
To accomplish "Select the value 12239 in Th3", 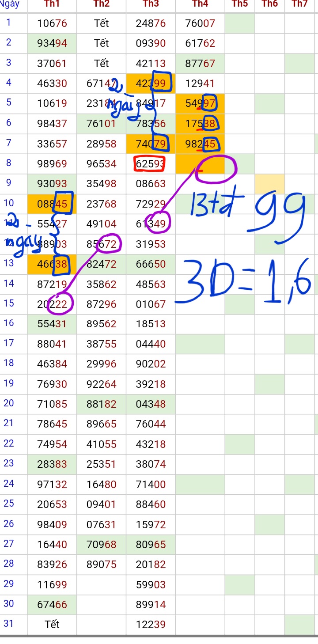I will pos(151,625).
